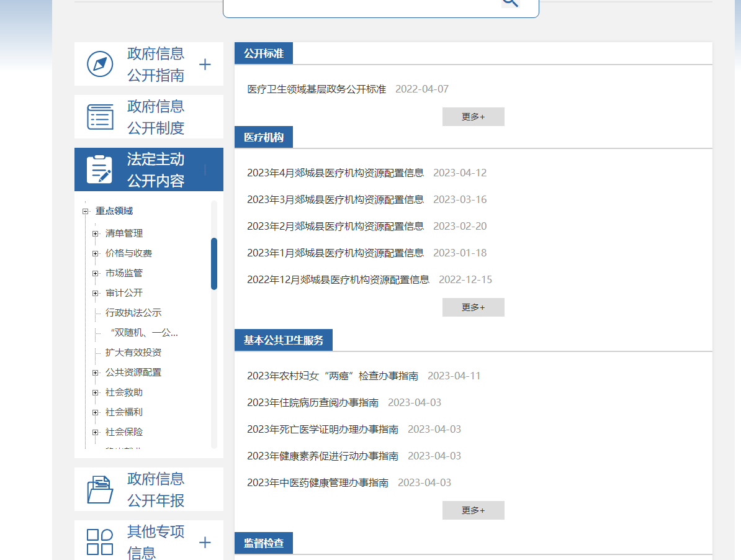This screenshot has height=560, width=741.
Task: Open 2023年4月郯城县医疗机构资源配置信息
Action: coord(336,173)
